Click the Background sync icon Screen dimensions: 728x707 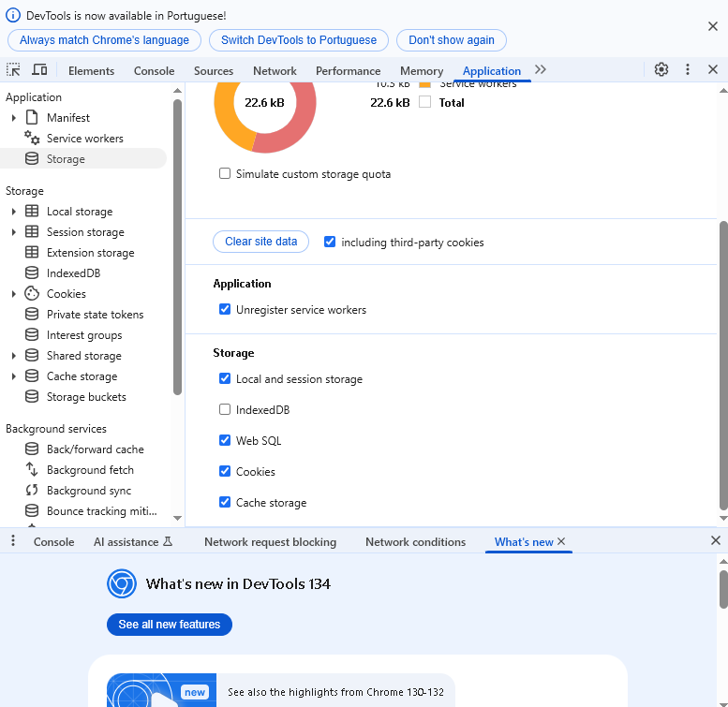[x=32, y=490]
